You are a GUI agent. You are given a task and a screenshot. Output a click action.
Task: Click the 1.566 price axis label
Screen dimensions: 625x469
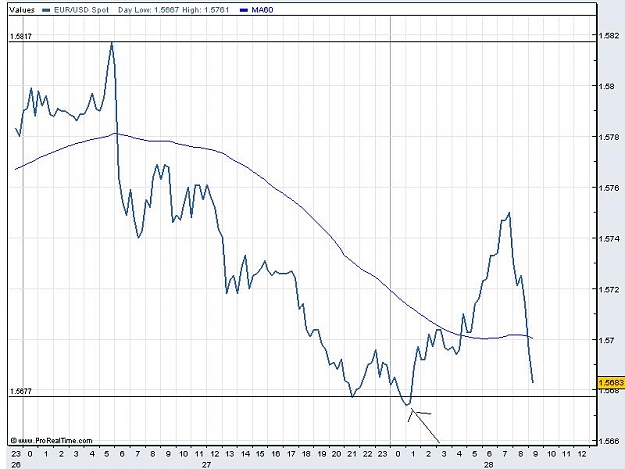pos(609,441)
